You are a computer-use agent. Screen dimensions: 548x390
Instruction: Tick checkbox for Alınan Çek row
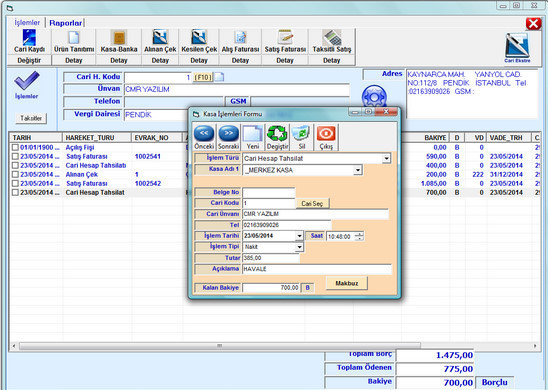pyautogui.click(x=15, y=174)
